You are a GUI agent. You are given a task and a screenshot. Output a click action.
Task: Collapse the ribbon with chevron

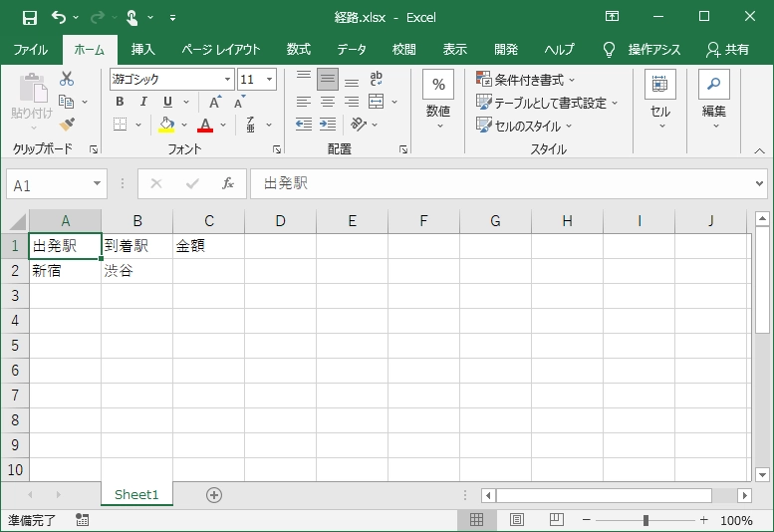coord(759,151)
